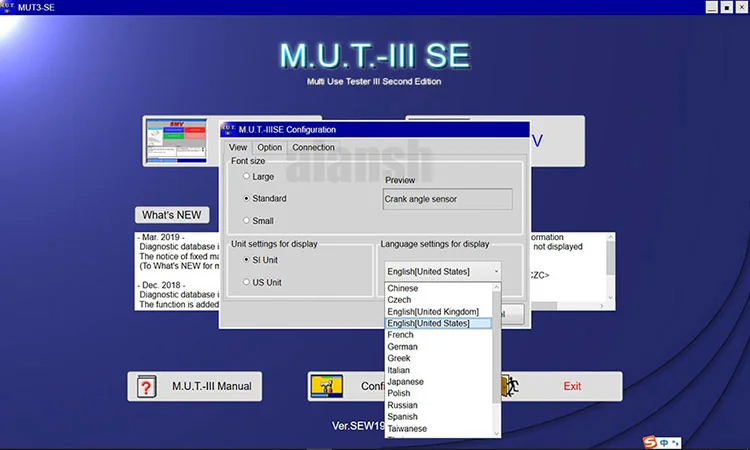Pick the highlighted English[United States] list entry
The width and height of the screenshot is (750, 450).
[438, 323]
